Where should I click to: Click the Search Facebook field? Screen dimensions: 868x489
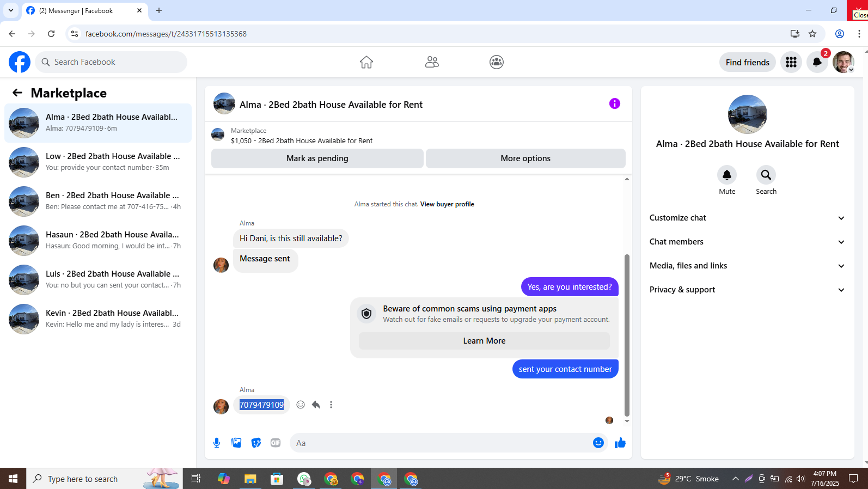[x=111, y=62]
